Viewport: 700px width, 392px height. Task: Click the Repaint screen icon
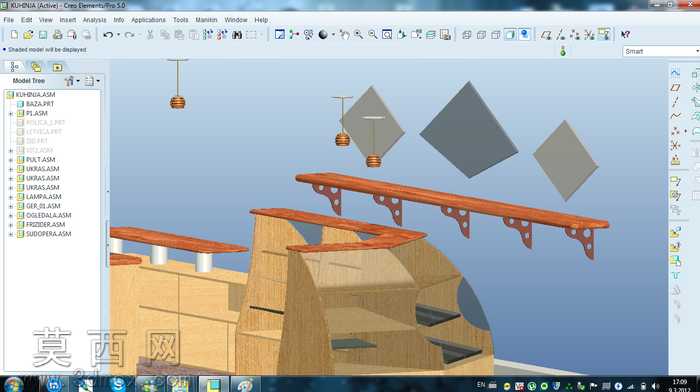[x=280, y=34]
